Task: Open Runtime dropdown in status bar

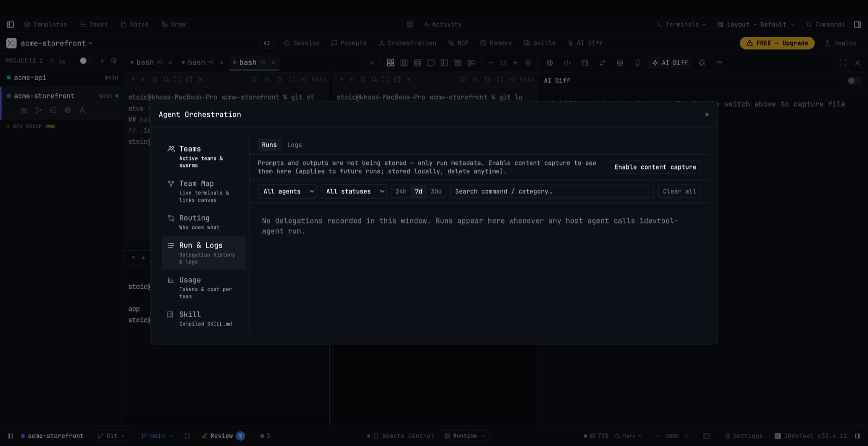Action: click(x=465, y=436)
